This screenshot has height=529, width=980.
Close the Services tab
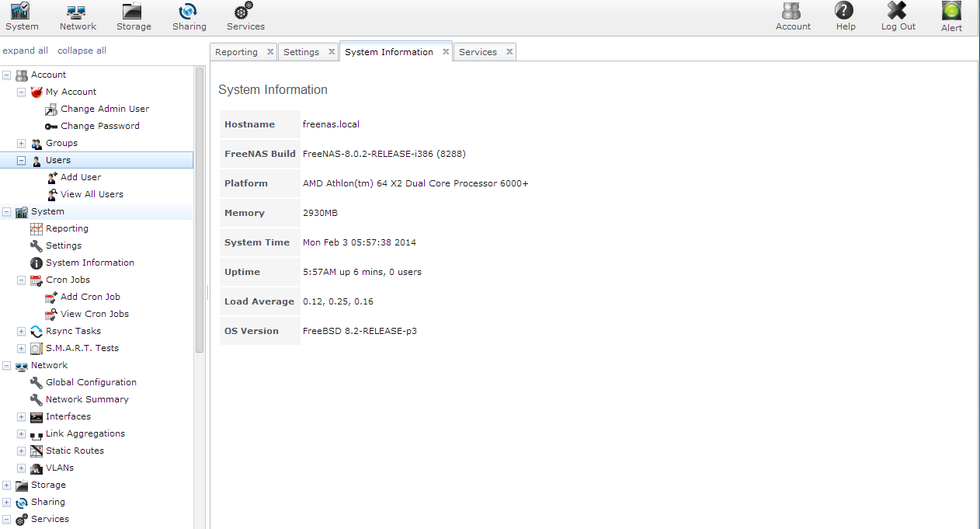tap(509, 52)
